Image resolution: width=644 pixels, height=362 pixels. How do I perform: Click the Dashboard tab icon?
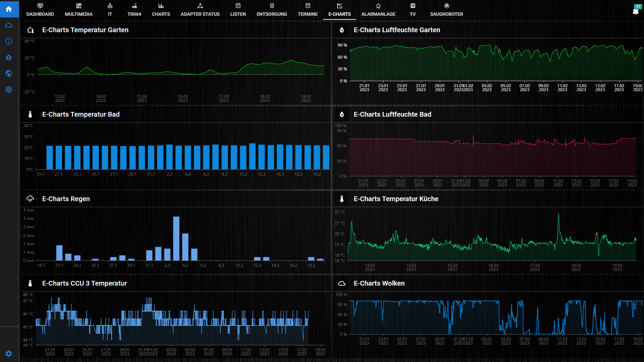40,6
